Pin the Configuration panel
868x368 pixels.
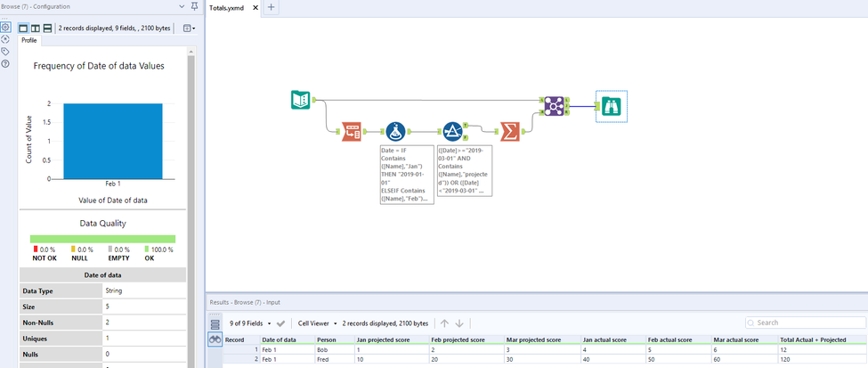(x=194, y=6)
